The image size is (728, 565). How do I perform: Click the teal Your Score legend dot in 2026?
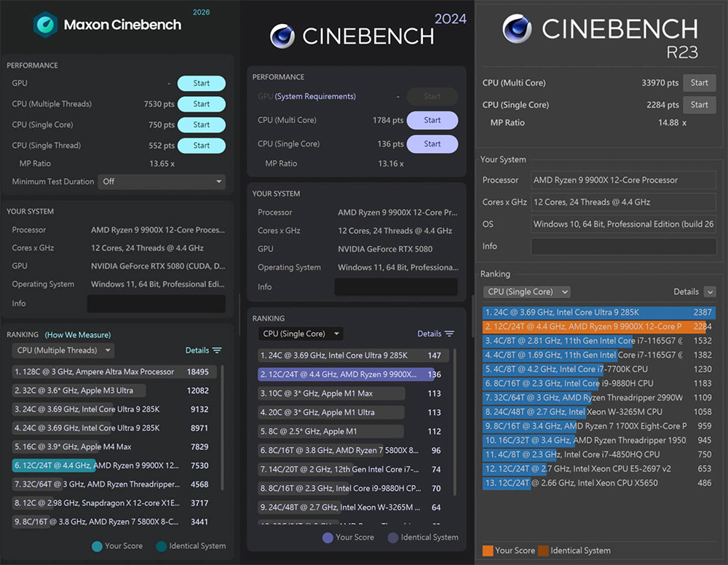97,546
